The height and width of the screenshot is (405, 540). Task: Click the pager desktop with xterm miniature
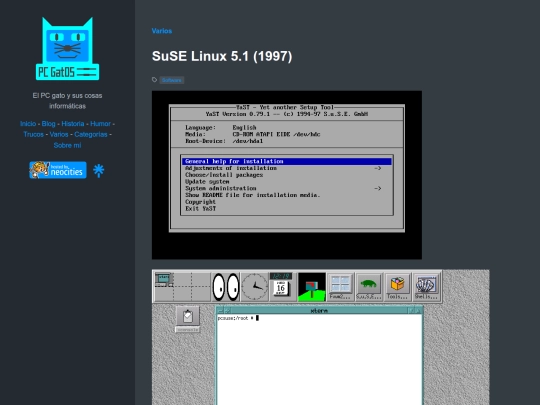tap(164, 279)
